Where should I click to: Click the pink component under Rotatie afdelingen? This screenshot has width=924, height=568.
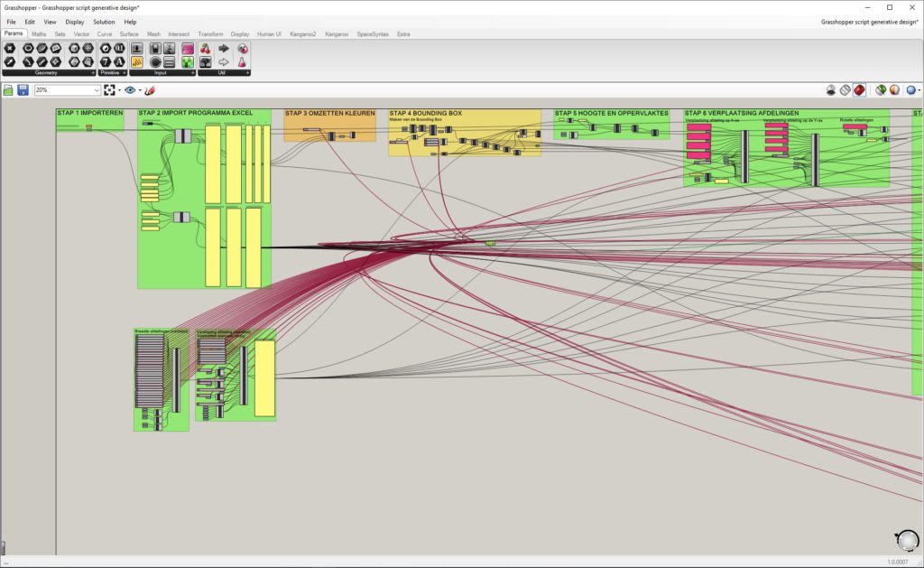pyautogui.click(x=855, y=126)
